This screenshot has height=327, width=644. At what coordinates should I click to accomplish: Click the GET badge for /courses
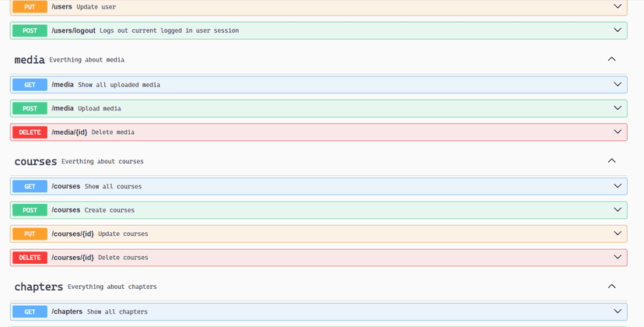click(30, 187)
